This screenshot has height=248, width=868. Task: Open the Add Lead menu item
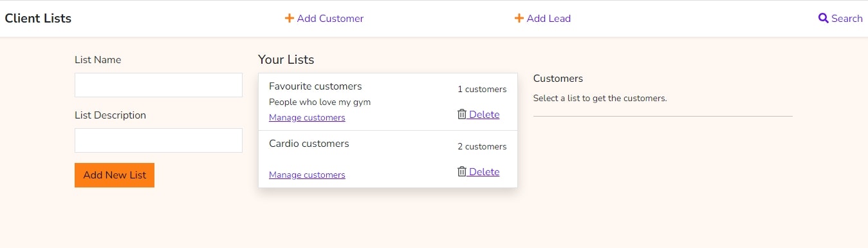coord(542,19)
